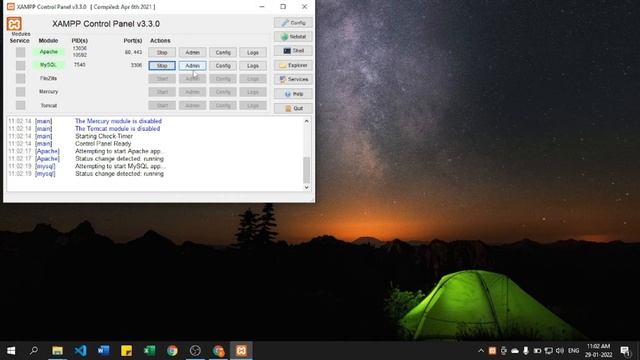
Task: Open the Config button in the right sidebar
Action: coord(293,22)
